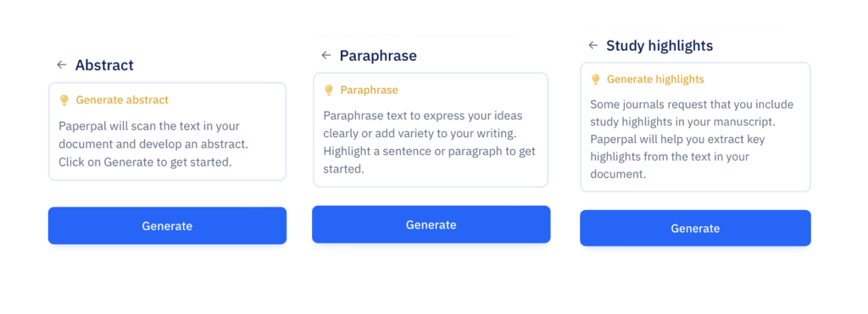This screenshot has width=868, height=314.
Task: Generate the abstract with the blue button
Action: (167, 225)
